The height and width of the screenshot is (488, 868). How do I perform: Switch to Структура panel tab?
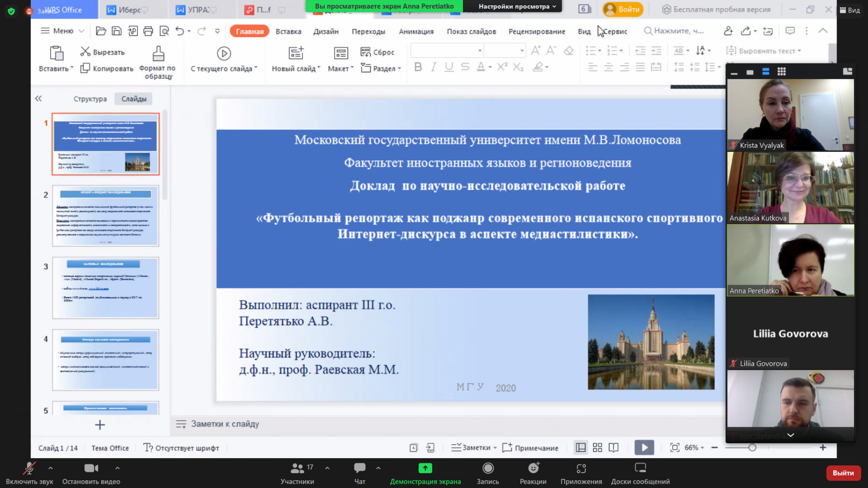coord(90,99)
